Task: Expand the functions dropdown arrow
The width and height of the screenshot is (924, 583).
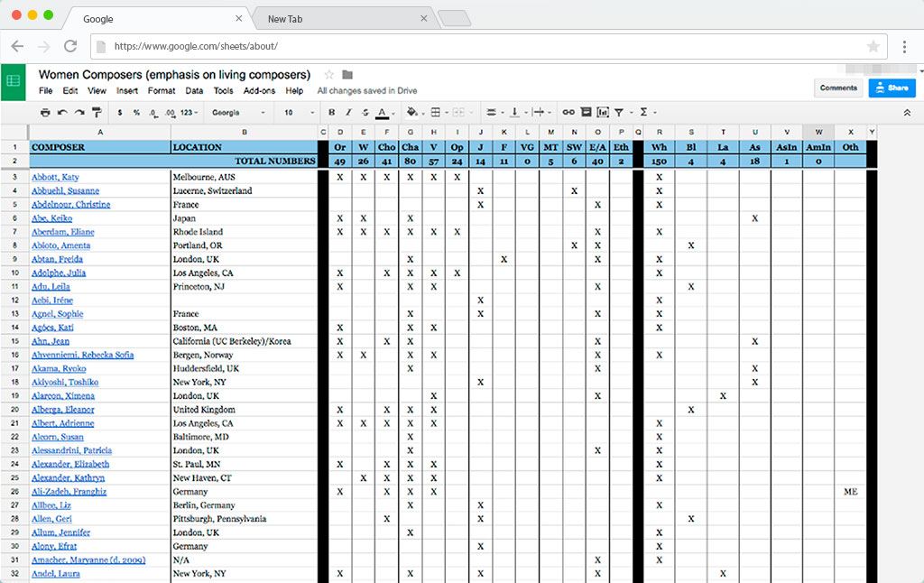Action: click(655, 113)
